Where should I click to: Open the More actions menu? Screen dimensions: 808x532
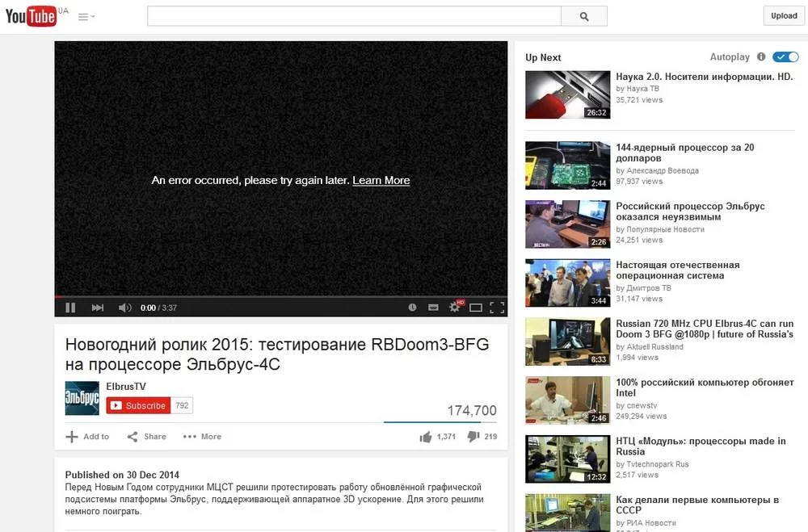point(202,437)
